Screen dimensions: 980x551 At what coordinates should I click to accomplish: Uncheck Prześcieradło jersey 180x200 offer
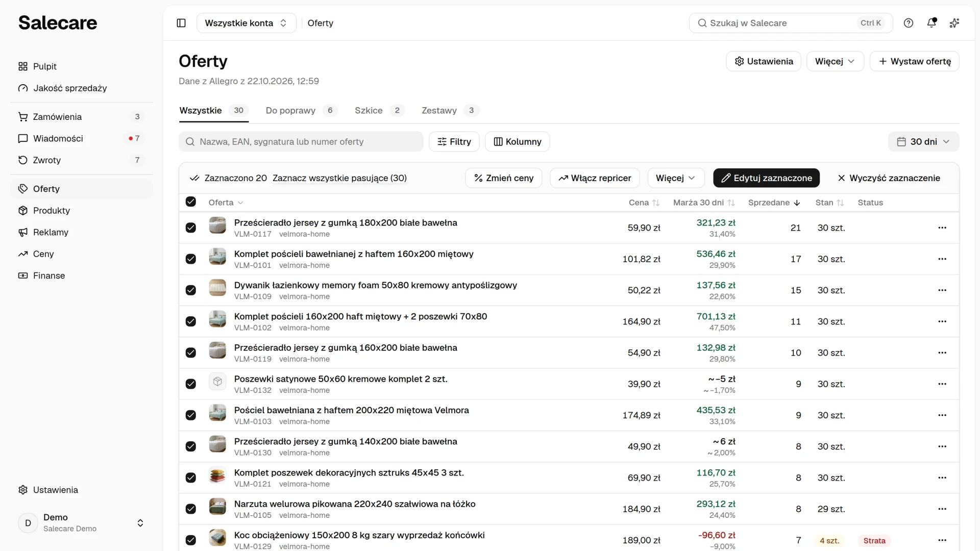[191, 228]
